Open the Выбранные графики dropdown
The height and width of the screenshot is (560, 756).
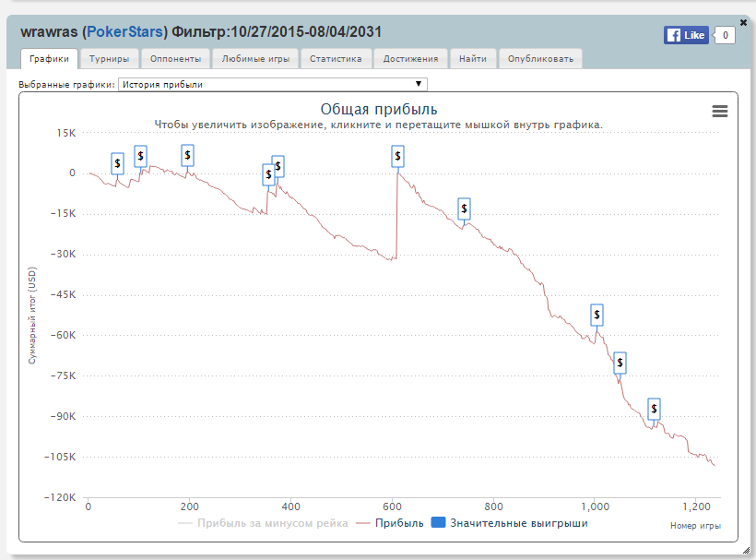pyautogui.click(x=272, y=84)
